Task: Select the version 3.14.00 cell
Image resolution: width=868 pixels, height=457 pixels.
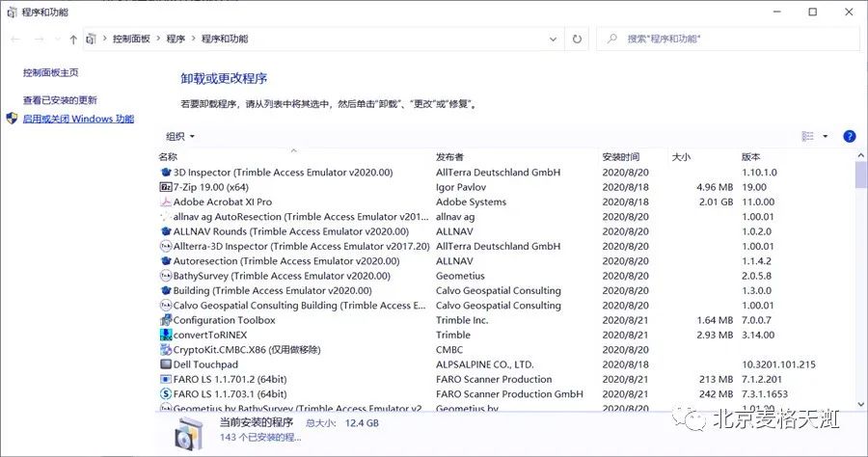Action: tap(758, 335)
